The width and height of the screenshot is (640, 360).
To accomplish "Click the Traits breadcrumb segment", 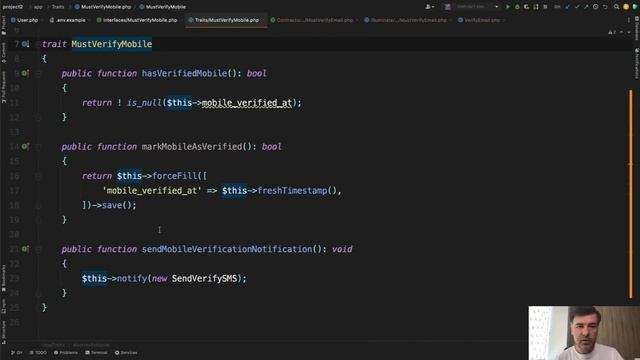I will [x=58, y=7].
